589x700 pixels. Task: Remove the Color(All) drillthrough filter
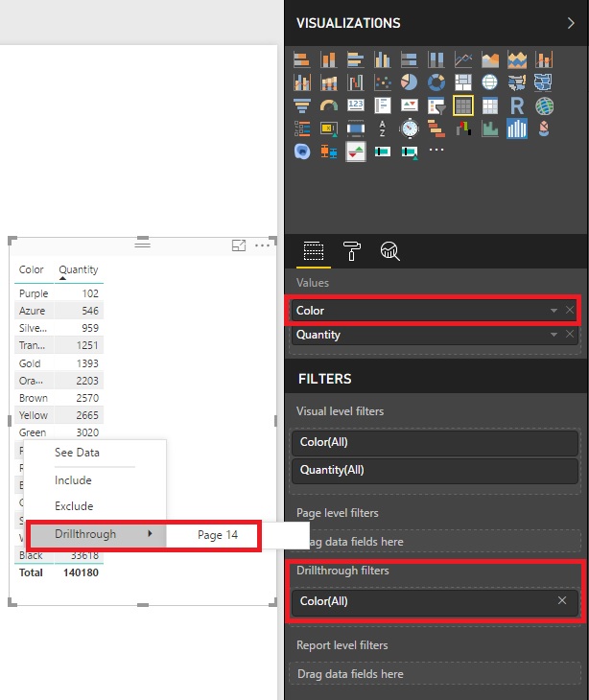pyautogui.click(x=562, y=601)
